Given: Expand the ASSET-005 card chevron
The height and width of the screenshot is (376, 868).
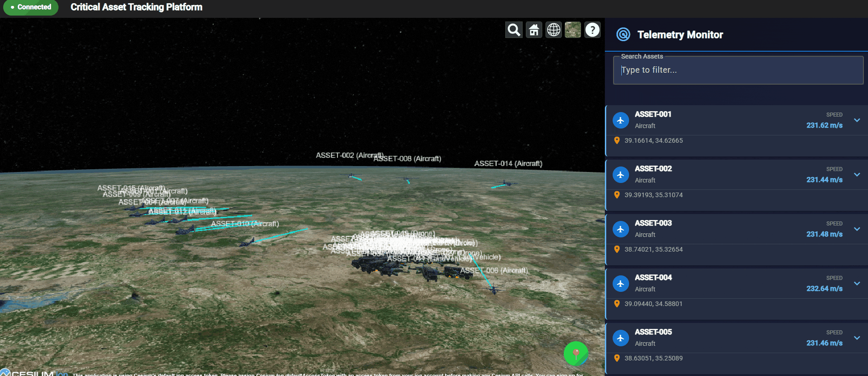Looking at the screenshot, I should coord(857,338).
